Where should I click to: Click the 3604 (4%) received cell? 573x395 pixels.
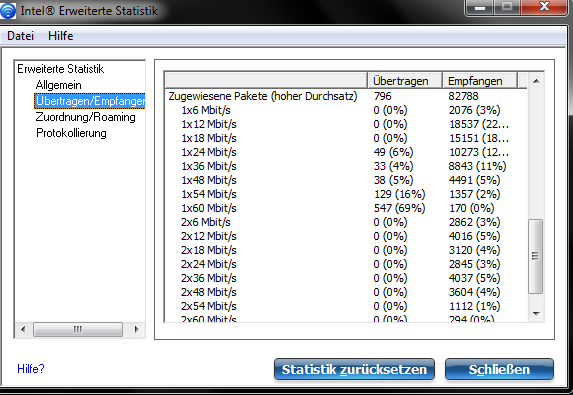point(475,292)
